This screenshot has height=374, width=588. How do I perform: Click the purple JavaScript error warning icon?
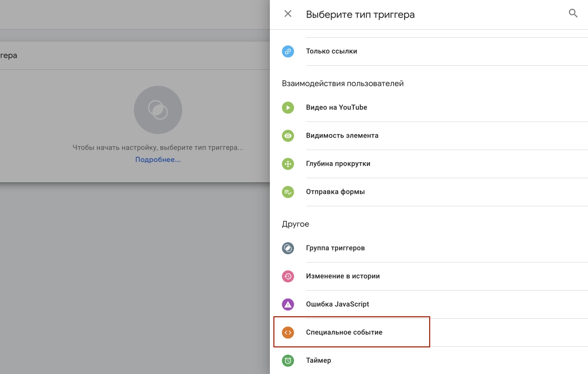coord(288,304)
